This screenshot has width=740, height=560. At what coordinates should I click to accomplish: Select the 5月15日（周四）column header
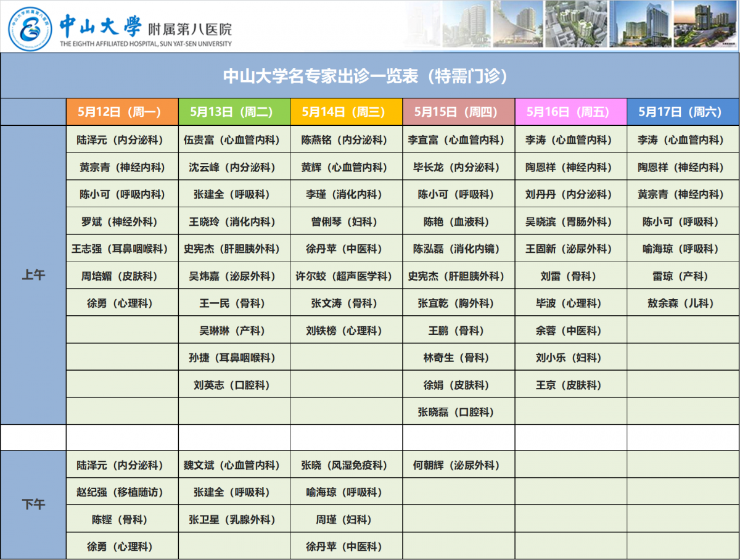point(459,112)
